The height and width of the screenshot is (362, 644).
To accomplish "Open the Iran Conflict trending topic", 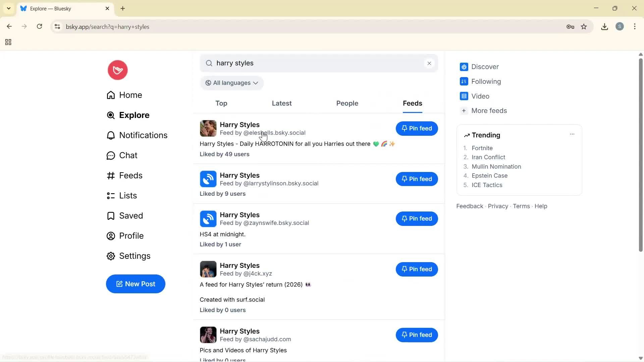I will [x=488, y=157].
